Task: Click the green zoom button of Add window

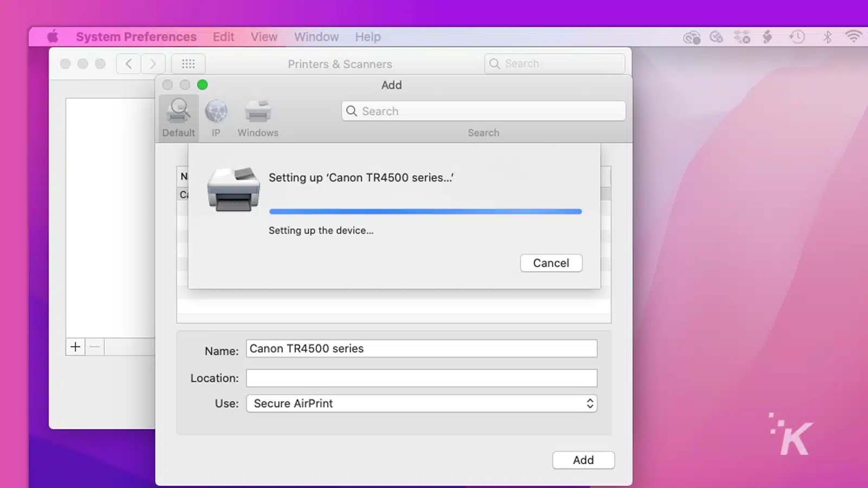Action: (x=202, y=85)
